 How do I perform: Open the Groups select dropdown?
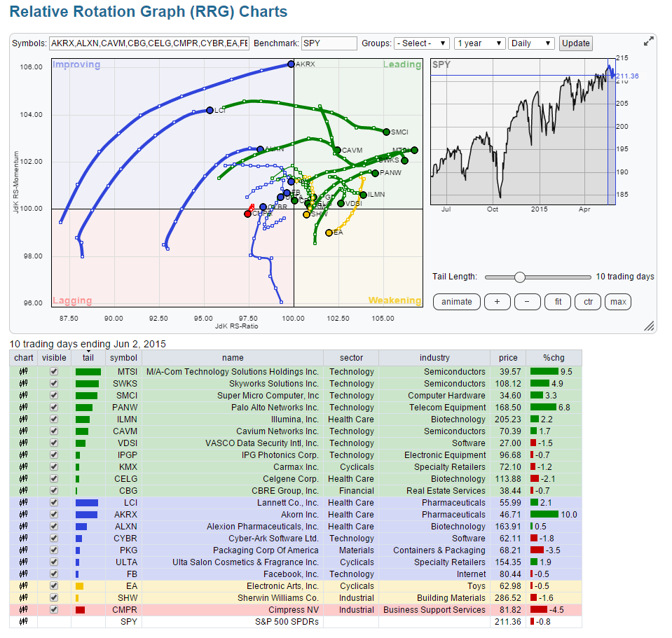(x=422, y=43)
